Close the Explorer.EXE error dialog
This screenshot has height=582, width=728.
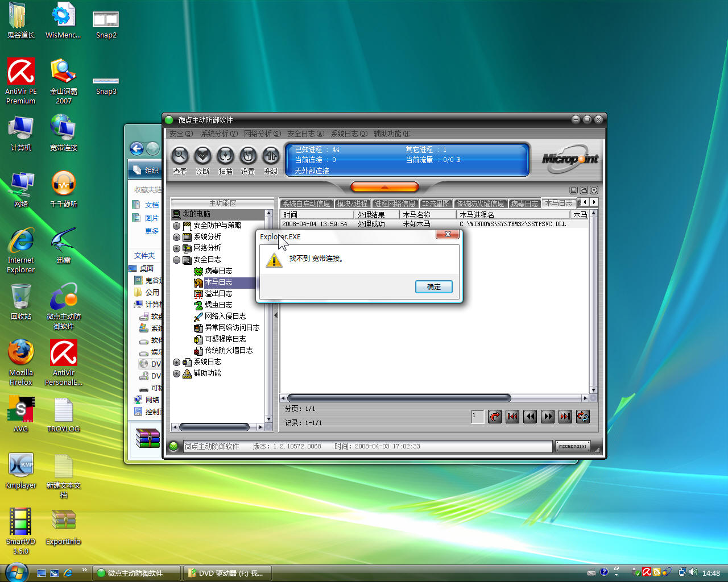coord(448,234)
